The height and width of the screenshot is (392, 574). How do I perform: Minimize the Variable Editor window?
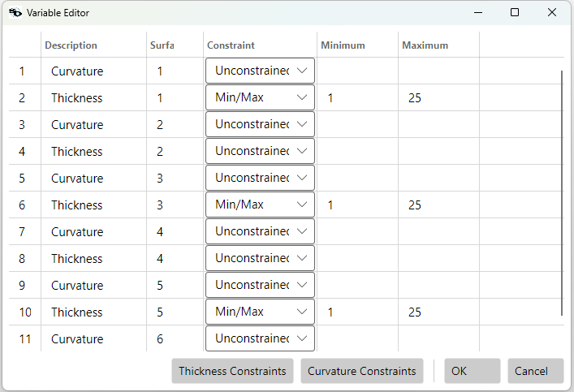tap(478, 12)
